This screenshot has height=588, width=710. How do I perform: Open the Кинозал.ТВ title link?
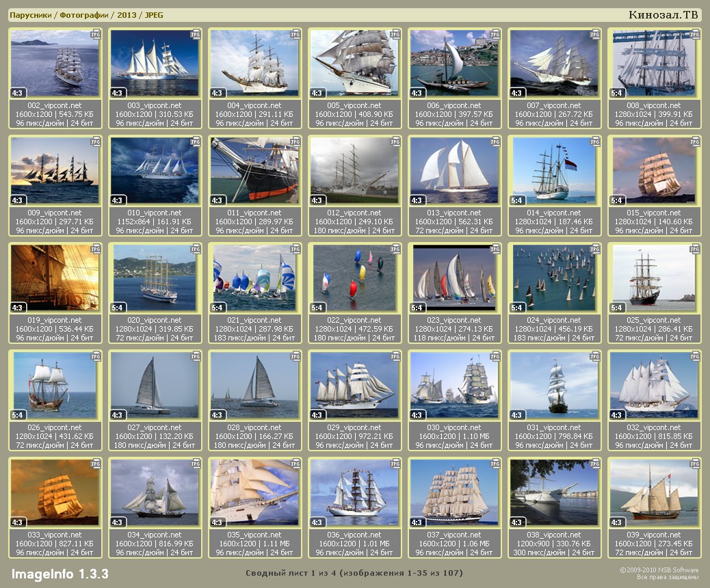(x=663, y=15)
